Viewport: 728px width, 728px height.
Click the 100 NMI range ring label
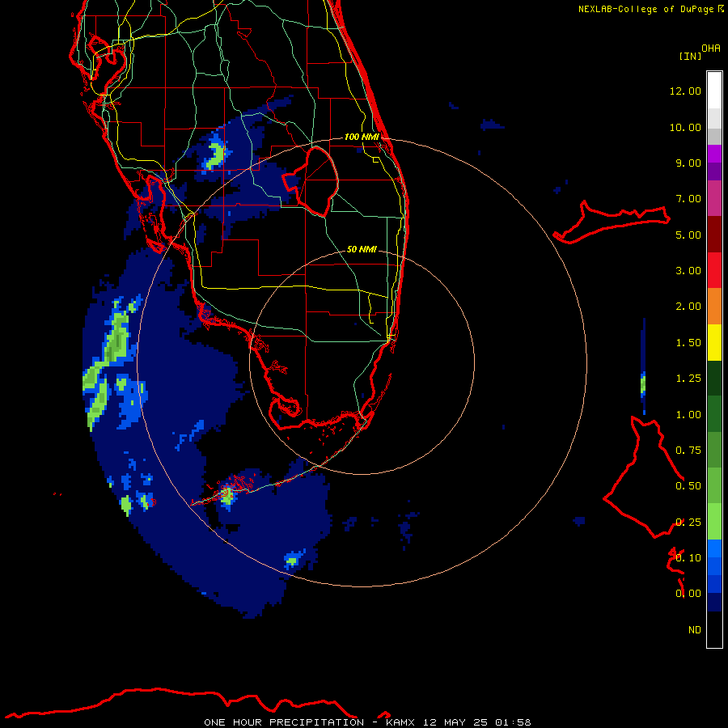point(362,137)
